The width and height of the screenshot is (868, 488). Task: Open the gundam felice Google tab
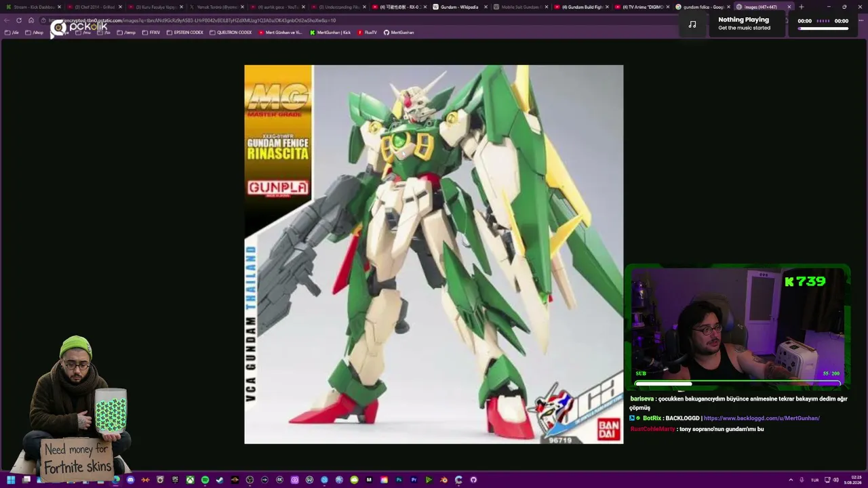coord(703,7)
